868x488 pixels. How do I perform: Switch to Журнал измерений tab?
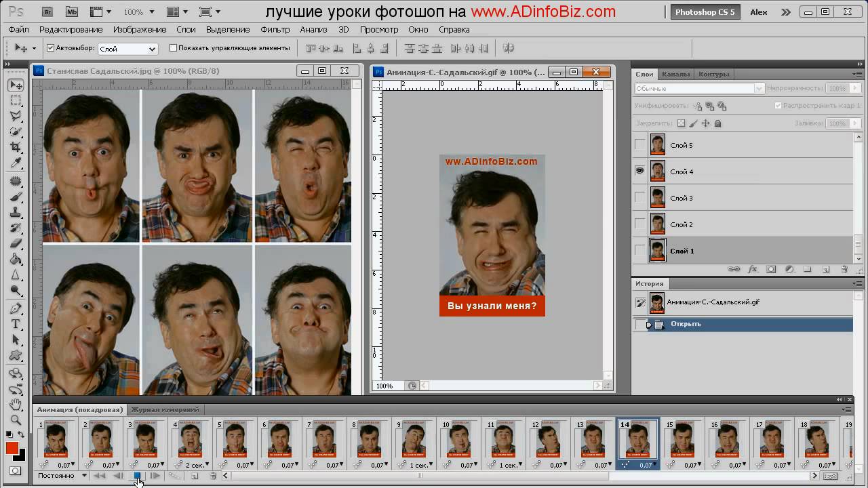tap(165, 409)
